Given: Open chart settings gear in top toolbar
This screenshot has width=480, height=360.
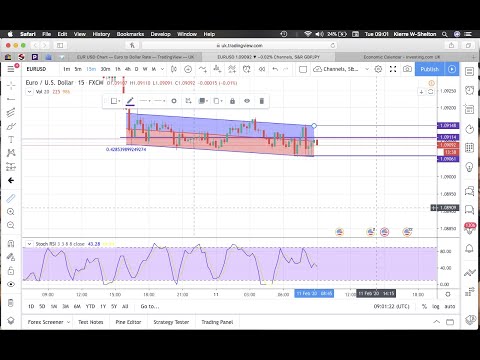Looking at the screenshot, I should pos(378,69).
